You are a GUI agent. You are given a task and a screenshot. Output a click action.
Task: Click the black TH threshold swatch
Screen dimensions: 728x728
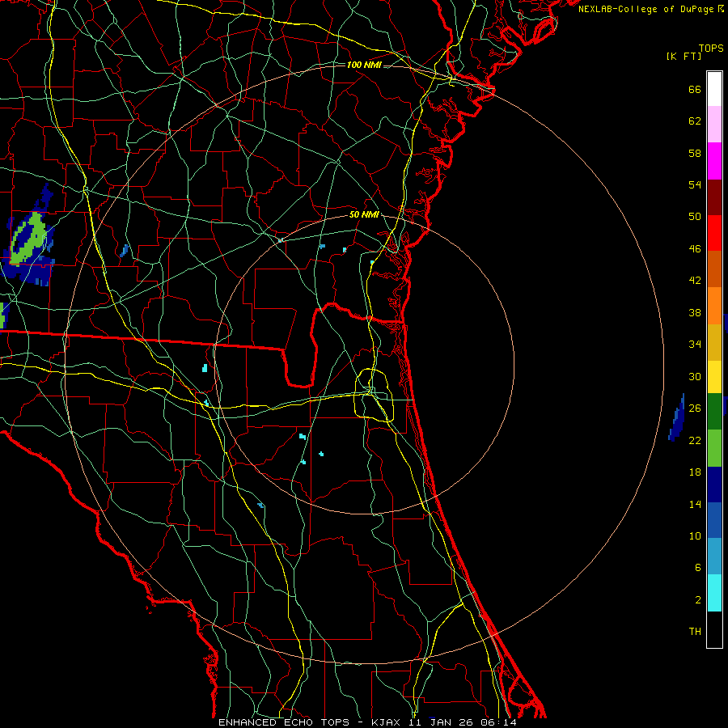pyautogui.click(x=714, y=629)
